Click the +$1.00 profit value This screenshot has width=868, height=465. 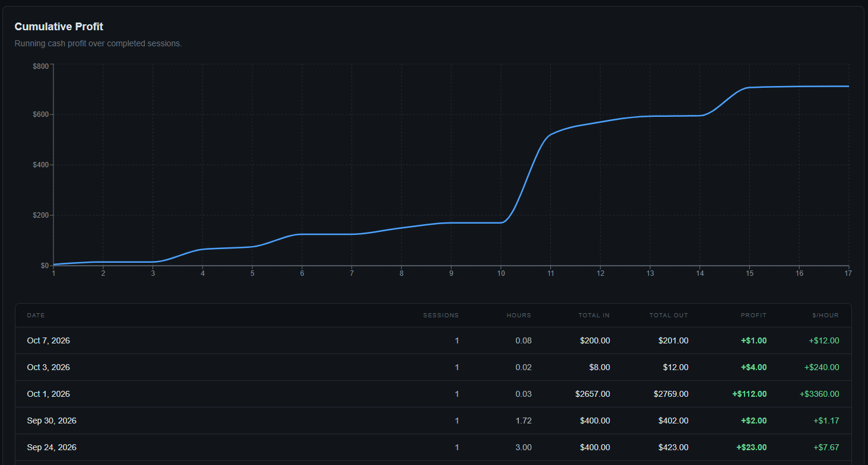click(x=754, y=340)
